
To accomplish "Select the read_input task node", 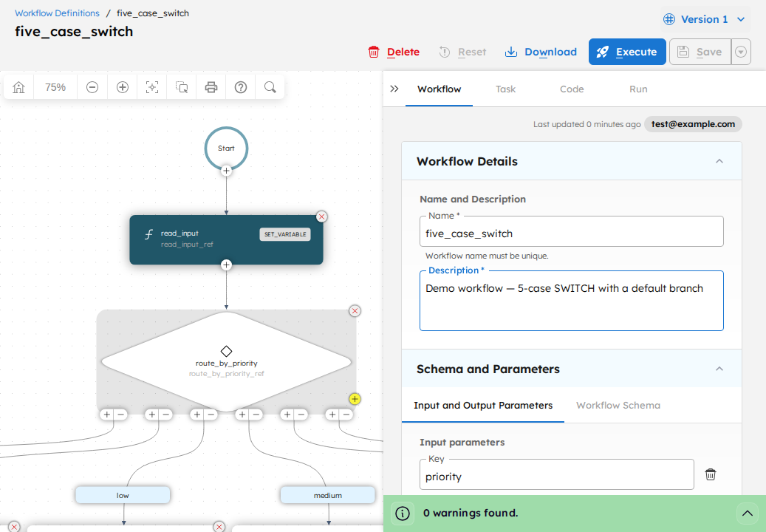I will pyautogui.click(x=226, y=240).
